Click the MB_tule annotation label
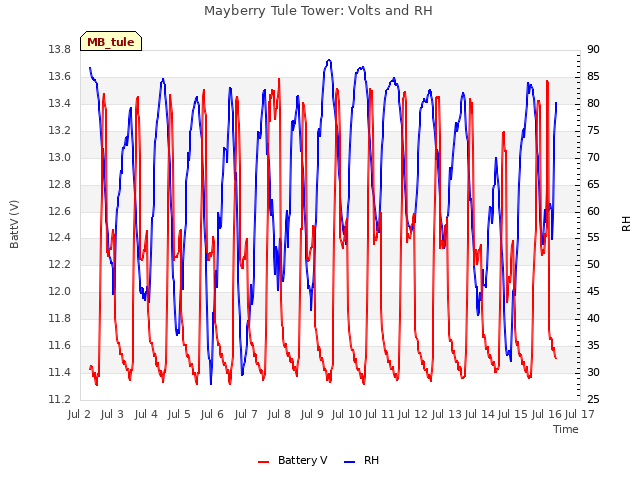Viewport: 640px width, 480px height. [x=111, y=42]
